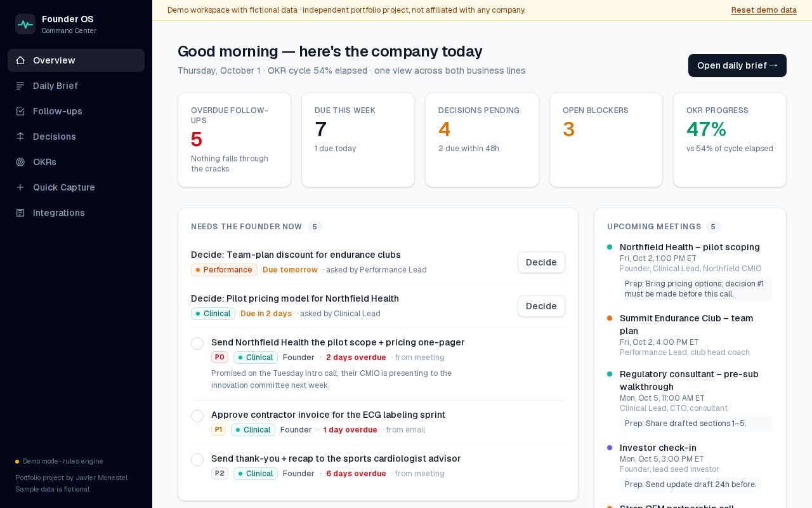The image size is (812, 508).
Task: Click 'Approve contractor invoice' task title
Action: 328,415
